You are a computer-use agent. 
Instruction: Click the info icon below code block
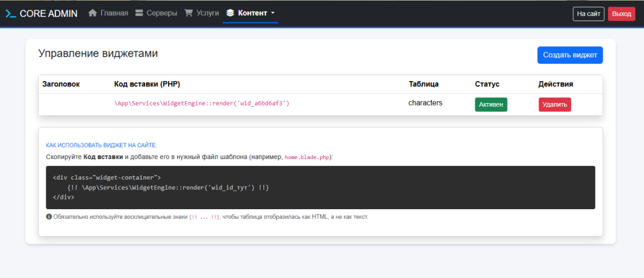[x=50, y=217]
